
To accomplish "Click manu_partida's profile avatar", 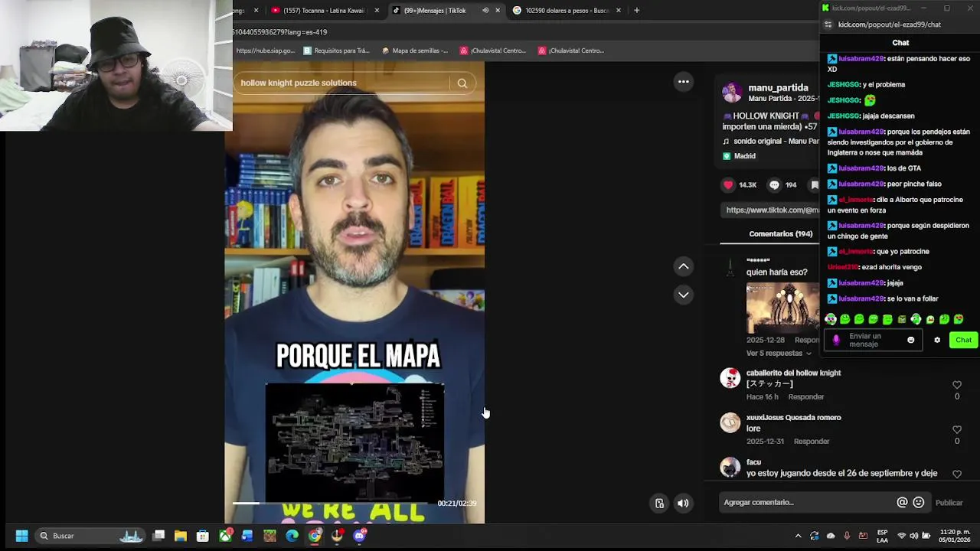I will point(732,93).
